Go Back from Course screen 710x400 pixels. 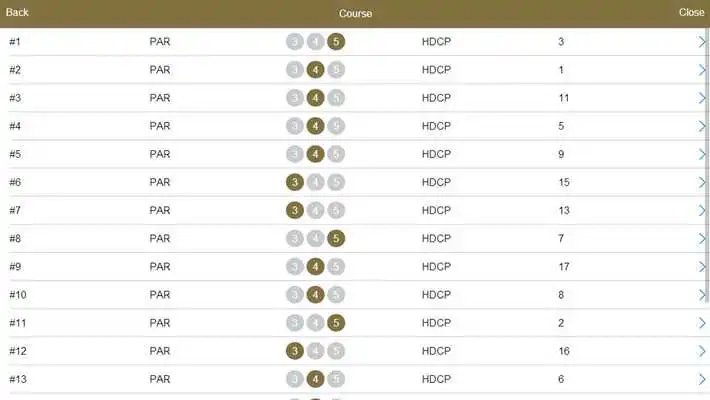point(17,12)
